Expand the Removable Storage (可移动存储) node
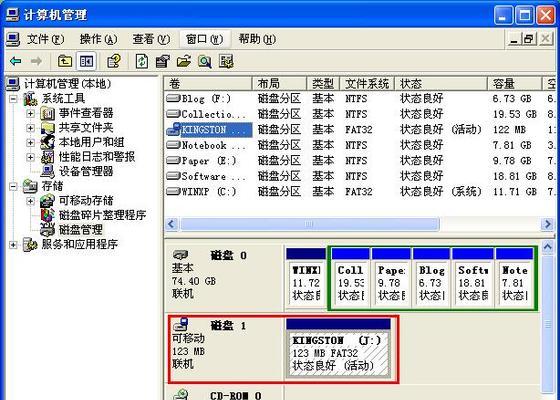This screenshot has height=400, width=560. pos(30,201)
